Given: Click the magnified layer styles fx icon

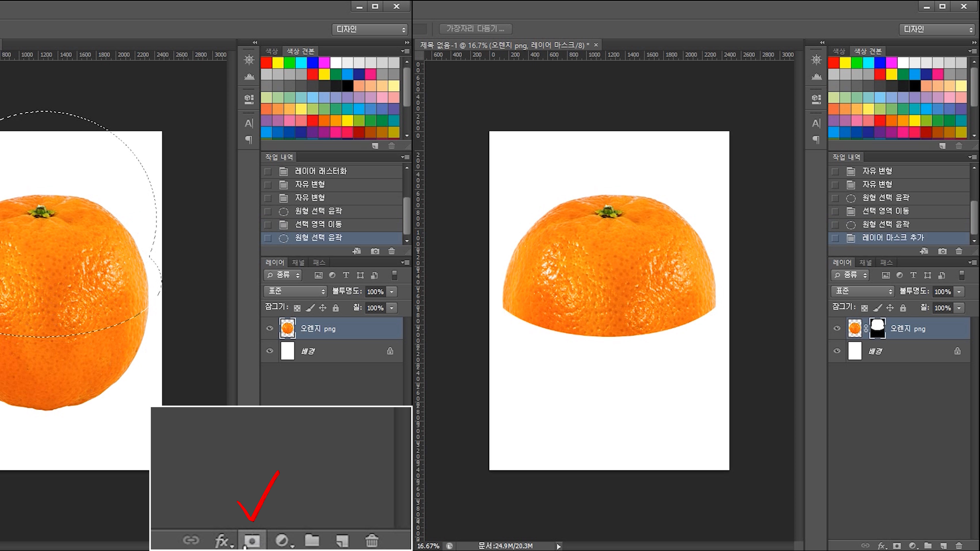Looking at the screenshot, I should (x=222, y=540).
